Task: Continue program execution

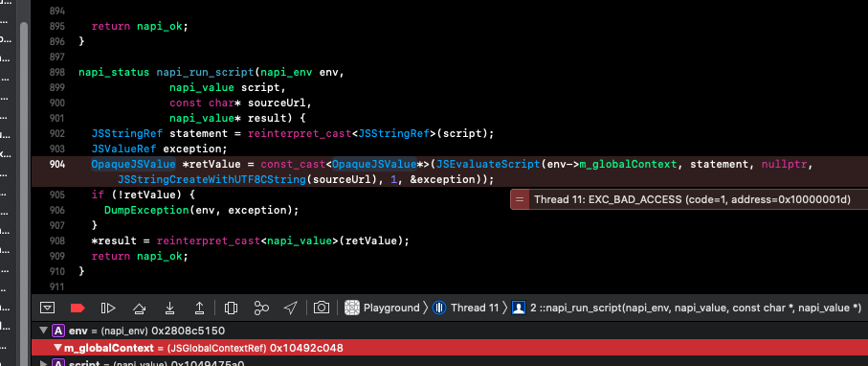Action: (108, 308)
